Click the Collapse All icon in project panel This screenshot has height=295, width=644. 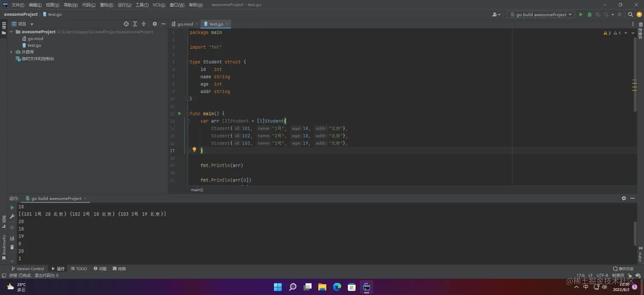coord(144,24)
